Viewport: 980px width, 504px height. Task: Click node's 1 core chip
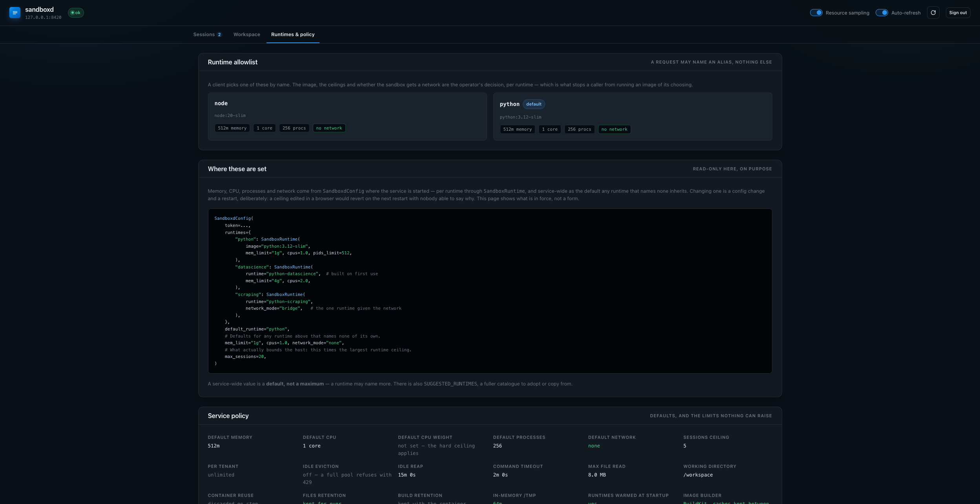[265, 128]
